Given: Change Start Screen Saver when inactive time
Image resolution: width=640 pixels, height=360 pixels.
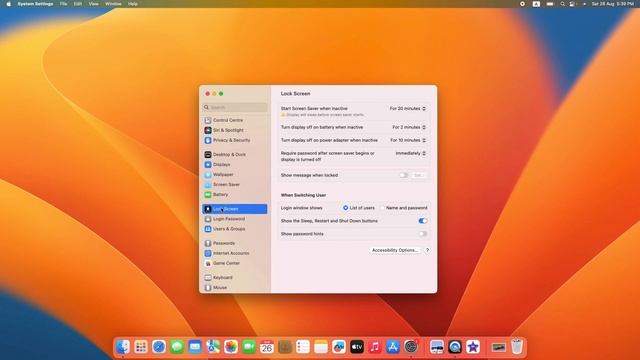Looking at the screenshot, I should pyautogui.click(x=408, y=109).
